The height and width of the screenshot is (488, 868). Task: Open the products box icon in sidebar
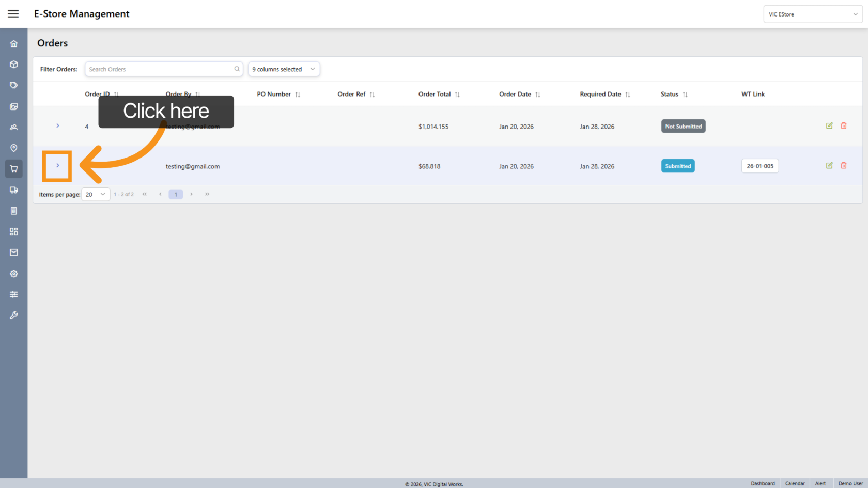pos(14,65)
